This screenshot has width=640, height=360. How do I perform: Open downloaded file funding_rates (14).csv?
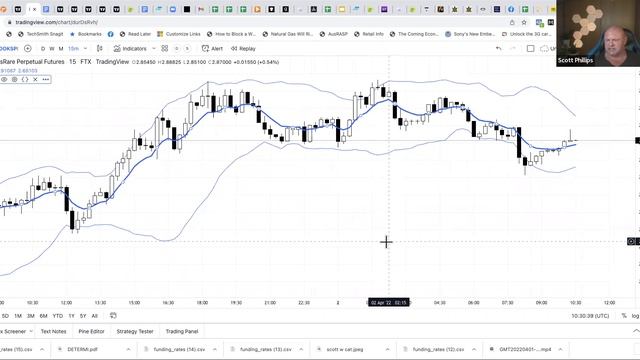[180, 349]
